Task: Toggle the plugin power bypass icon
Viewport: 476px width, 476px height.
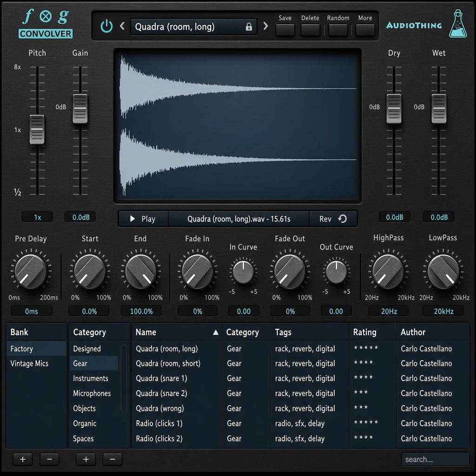Action: tap(106, 26)
